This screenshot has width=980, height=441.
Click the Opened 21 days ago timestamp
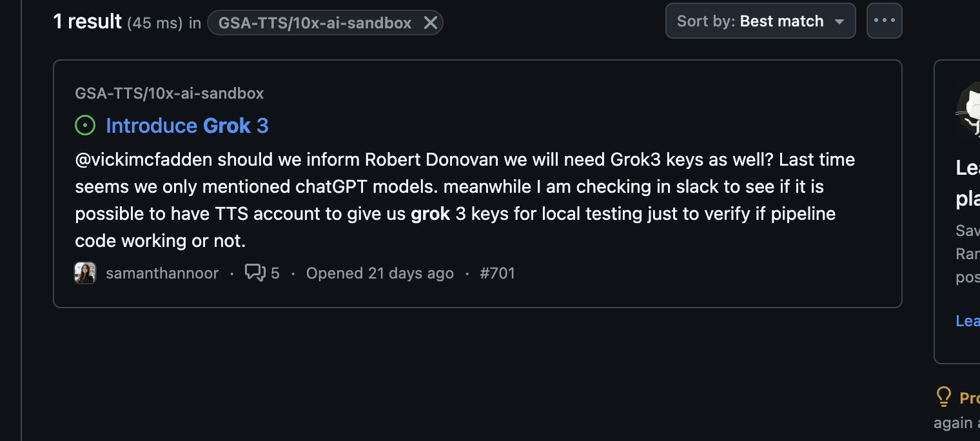pyautogui.click(x=380, y=273)
